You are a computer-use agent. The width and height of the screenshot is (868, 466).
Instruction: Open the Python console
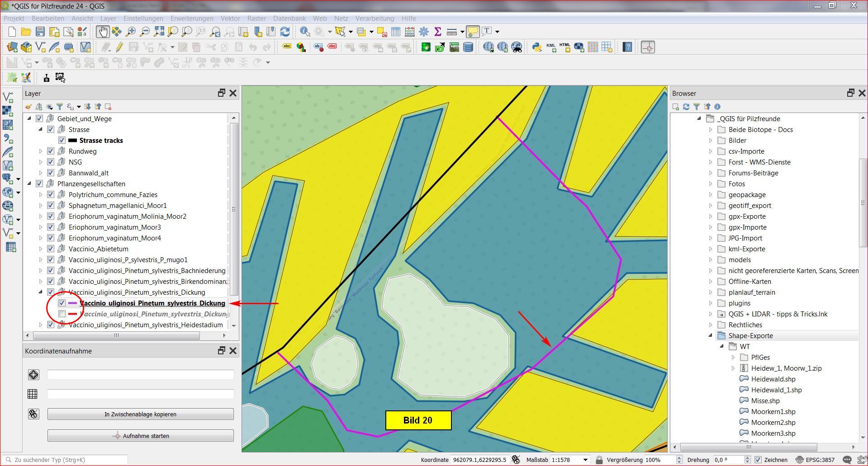pos(537,47)
